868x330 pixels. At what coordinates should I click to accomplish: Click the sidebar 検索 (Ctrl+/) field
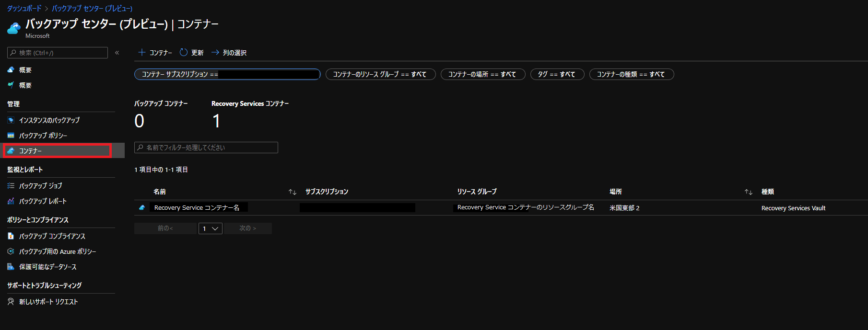[58, 53]
